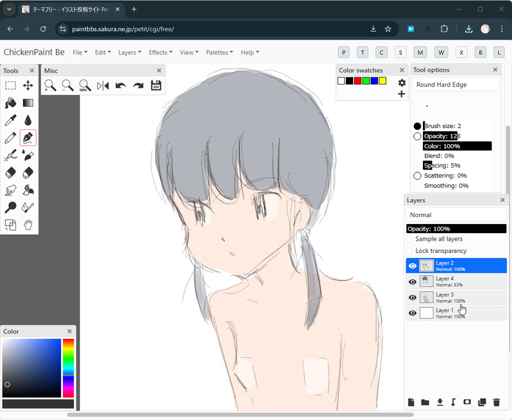Enable the Sample all layers checkbox
Viewport: 512px width, 420px height.
click(410, 239)
